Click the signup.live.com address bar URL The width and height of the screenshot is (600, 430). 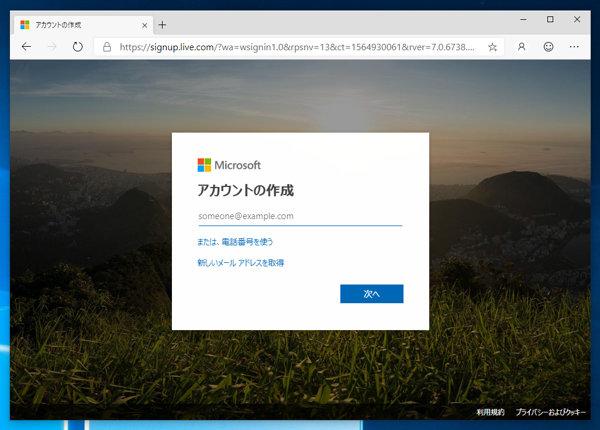[x=297, y=47]
